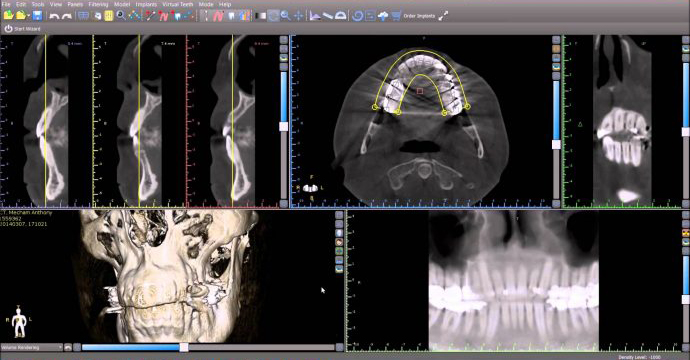The image size is (690, 360).
Task: Save project with the blue floppy disk icon
Action: [x=37, y=16]
